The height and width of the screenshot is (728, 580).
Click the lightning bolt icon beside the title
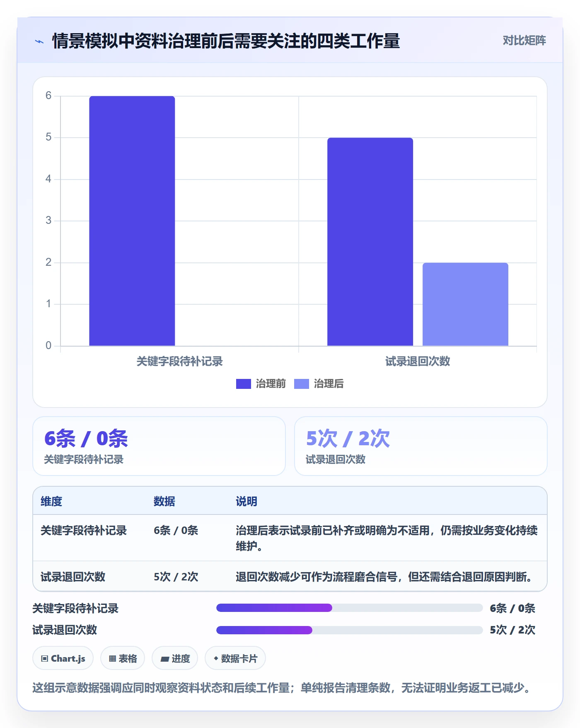pyautogui.click(x=39, y=41)
